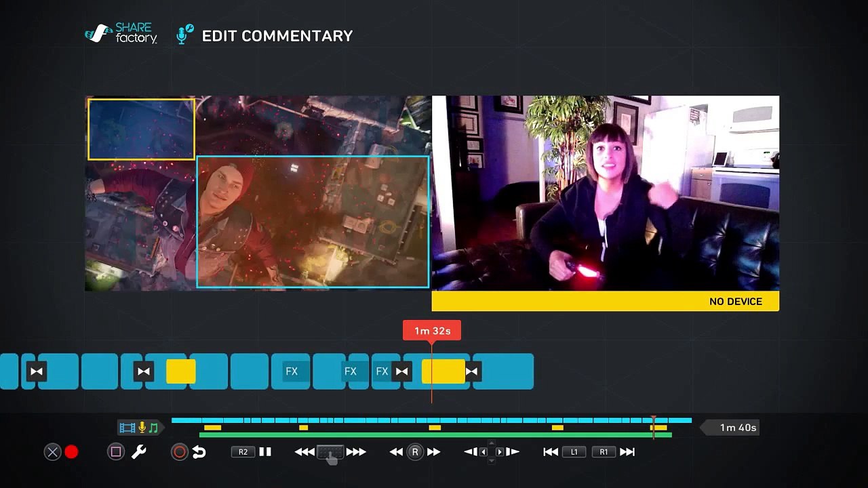Click the double-arrow rewind beside R stick
This screenshot has height=488, width=868.
[397, 452]
